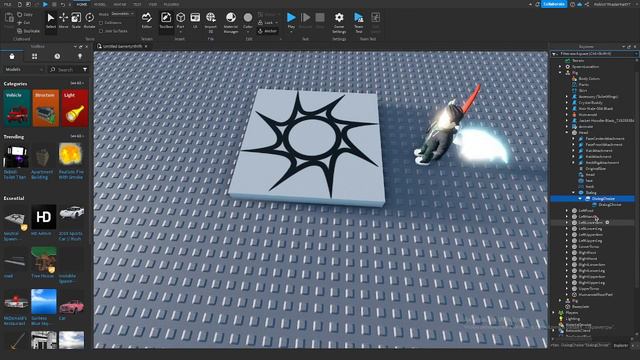Switch to the TEST ribbon tab
The image size is (640, 360).
click(x=137, y=4)
